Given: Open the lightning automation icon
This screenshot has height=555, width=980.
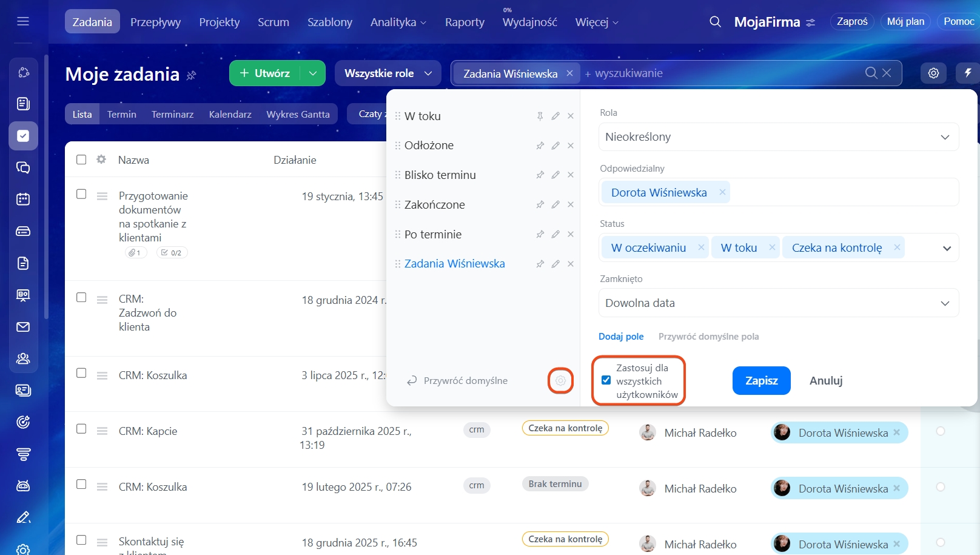Looking at the screenshot, I should click(x=968, y=73).
